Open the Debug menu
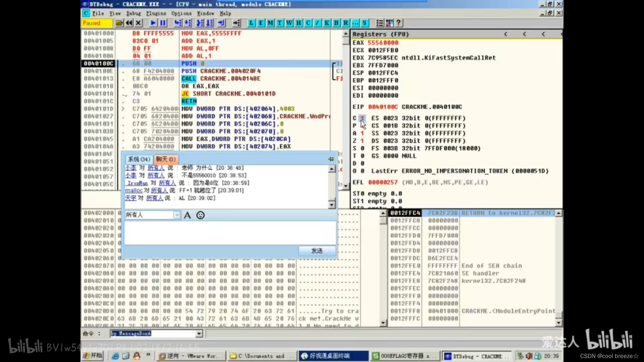 pos(133,13)
